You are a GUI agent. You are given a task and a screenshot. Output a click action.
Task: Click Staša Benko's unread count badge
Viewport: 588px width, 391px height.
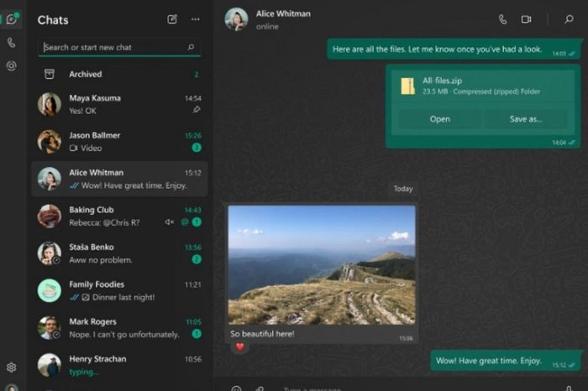click(197, 259)
